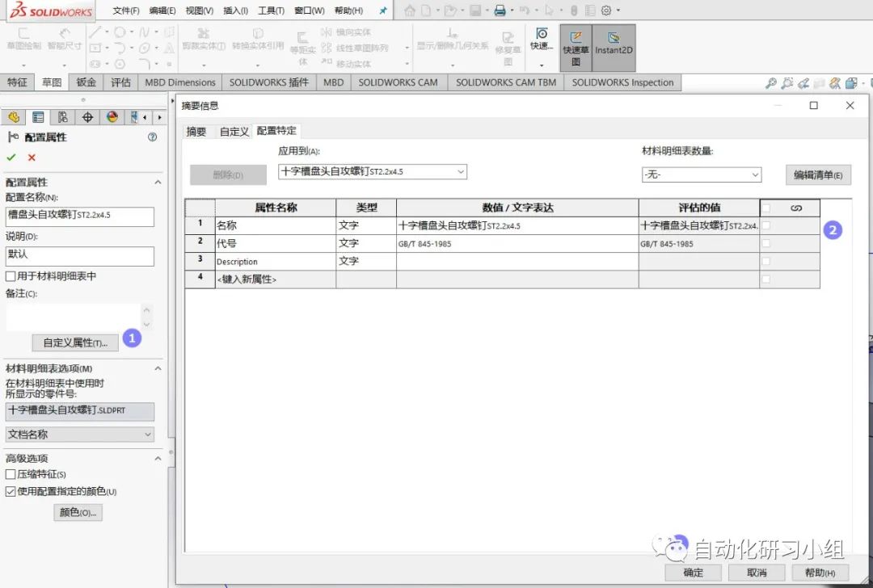Screen dimensions: 873x588
Task: Open help for 配置属性 panel
Action: tap(152, 136)
